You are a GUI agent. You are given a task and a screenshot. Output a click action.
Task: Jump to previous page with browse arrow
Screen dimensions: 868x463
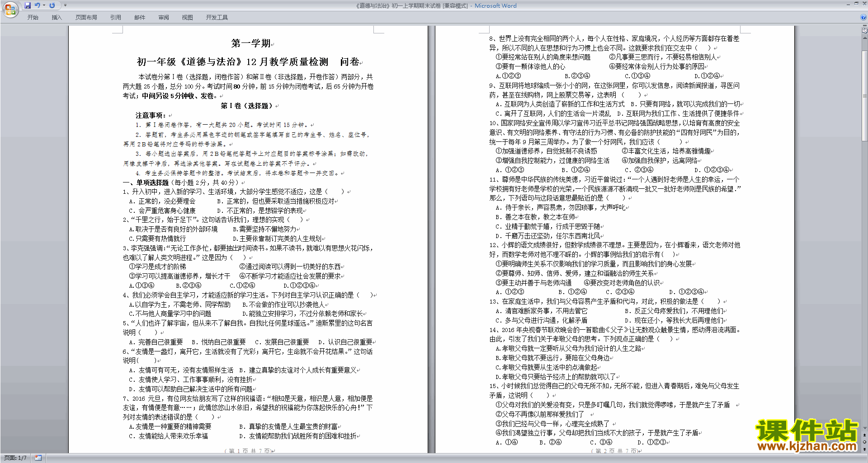[865, 435]
